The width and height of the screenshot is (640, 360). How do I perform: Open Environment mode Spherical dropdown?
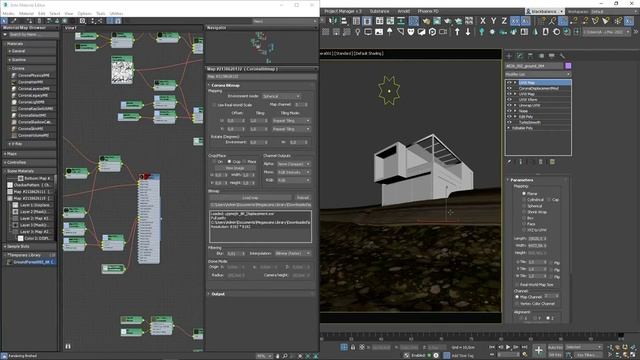pyautogui.click(x=281, y=96)
